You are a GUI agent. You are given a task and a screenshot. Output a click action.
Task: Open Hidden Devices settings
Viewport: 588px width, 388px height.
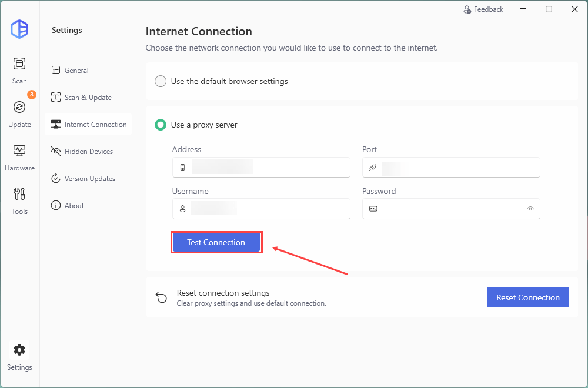(x=88, y=152)
